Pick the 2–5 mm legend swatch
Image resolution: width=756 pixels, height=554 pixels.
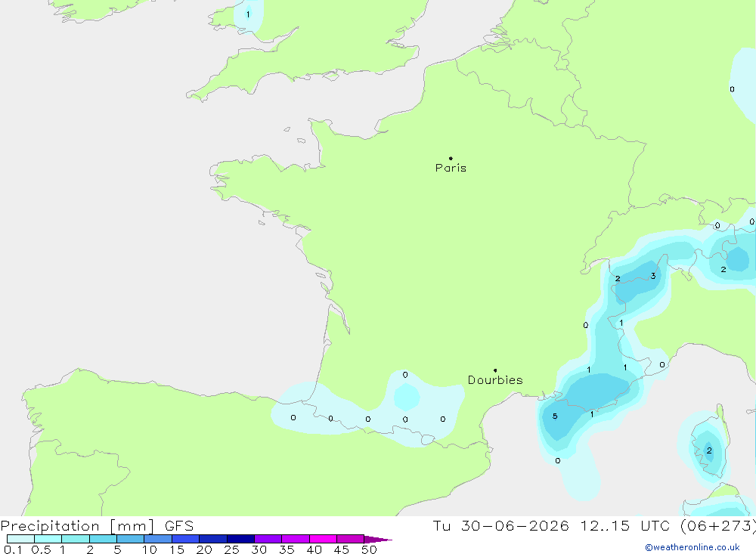(x=103, y=539)
